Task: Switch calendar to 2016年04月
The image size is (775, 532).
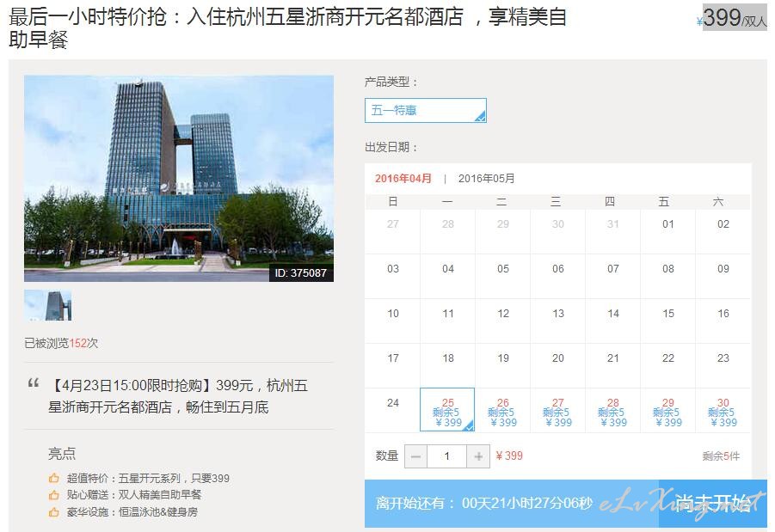Action: 403,178
